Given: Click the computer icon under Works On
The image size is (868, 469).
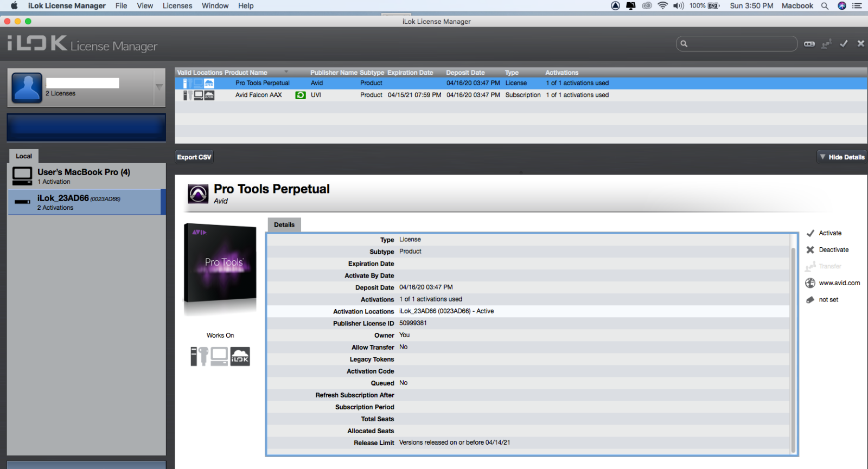Looking at the screenshot, I should (219, 356).
